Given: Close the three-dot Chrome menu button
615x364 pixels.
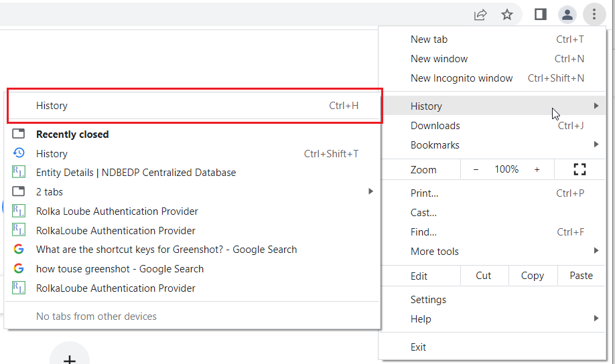Looking at the screenshot, I should [x=594, y=15].
